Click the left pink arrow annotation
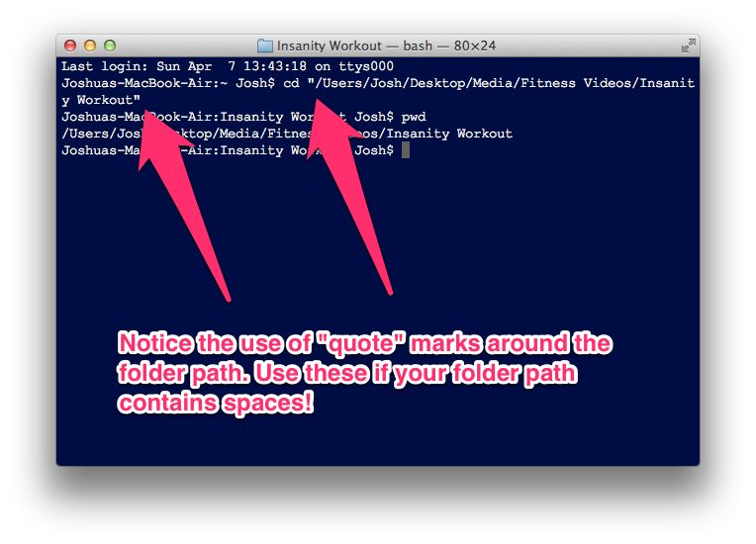Screen dimensions: 756x544 tap(181, 203)
